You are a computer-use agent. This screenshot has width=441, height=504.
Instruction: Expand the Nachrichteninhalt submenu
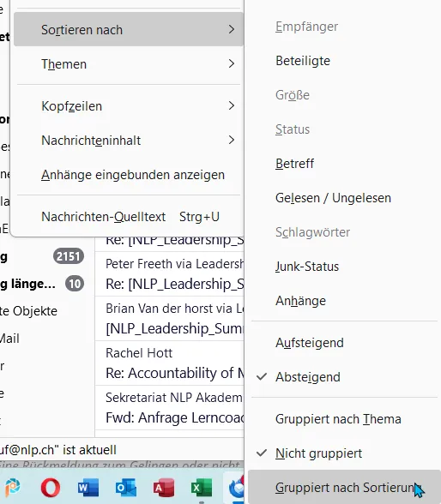pos(129,141)
